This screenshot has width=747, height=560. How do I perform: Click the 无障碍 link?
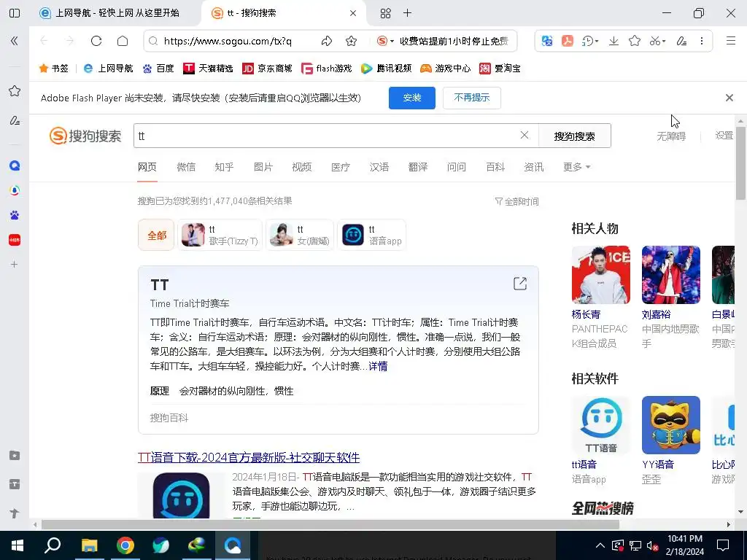click(x=671, y=136)
